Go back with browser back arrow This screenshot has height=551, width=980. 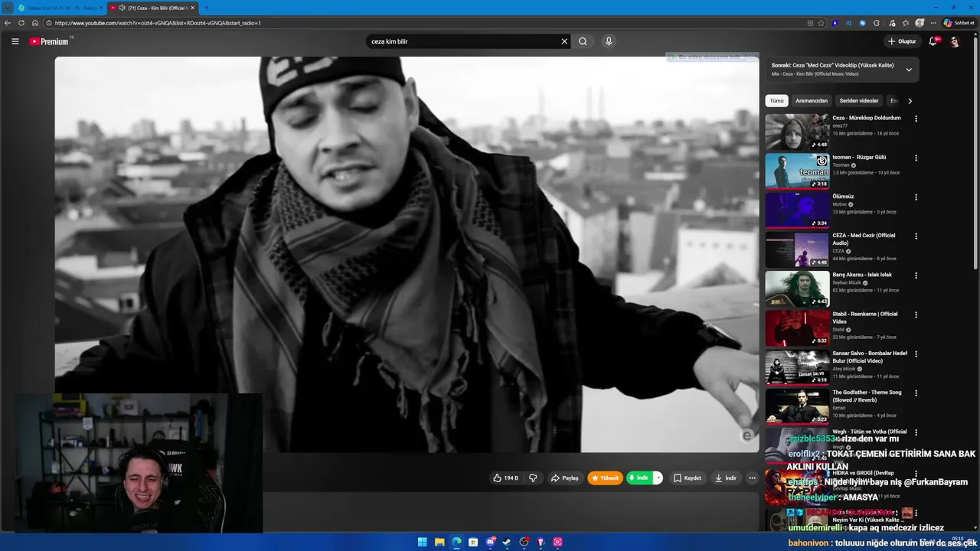pos(8,23)
